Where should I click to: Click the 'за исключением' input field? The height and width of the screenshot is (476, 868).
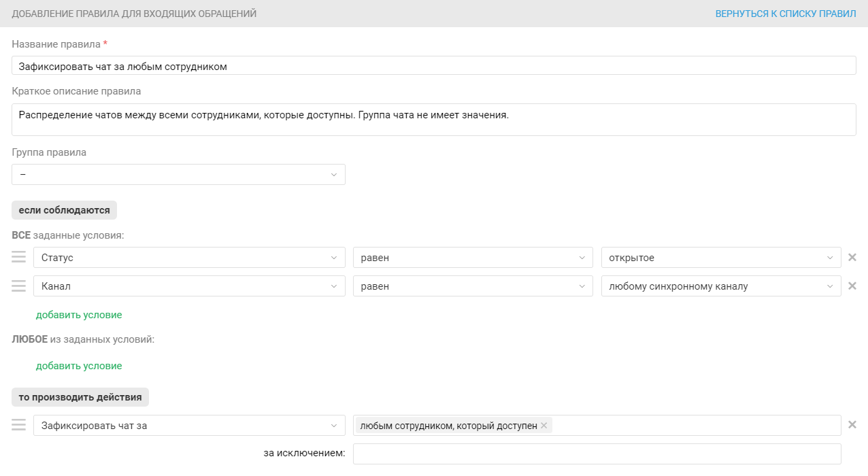tap(597, 454)
